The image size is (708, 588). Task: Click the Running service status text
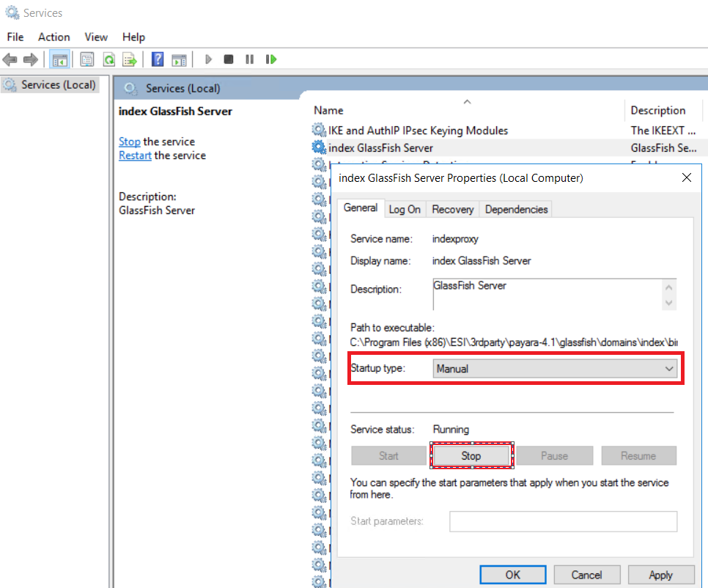(451, 430)
